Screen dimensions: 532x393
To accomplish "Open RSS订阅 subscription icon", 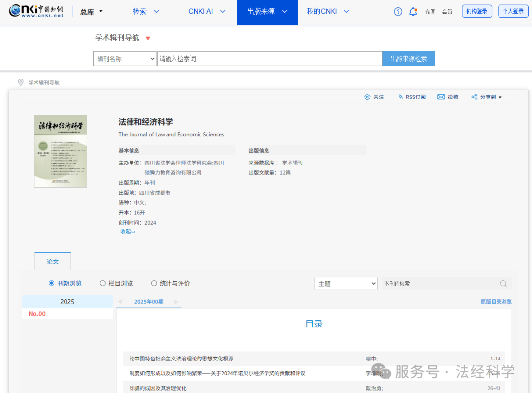I will pyautogui.click(x=400, y=97).
